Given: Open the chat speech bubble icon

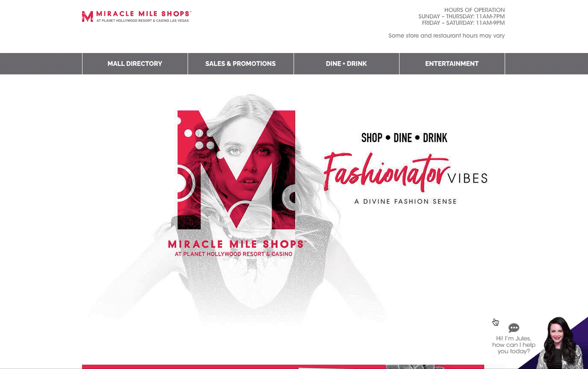Looking at the screenshot, I should (514, 328).
